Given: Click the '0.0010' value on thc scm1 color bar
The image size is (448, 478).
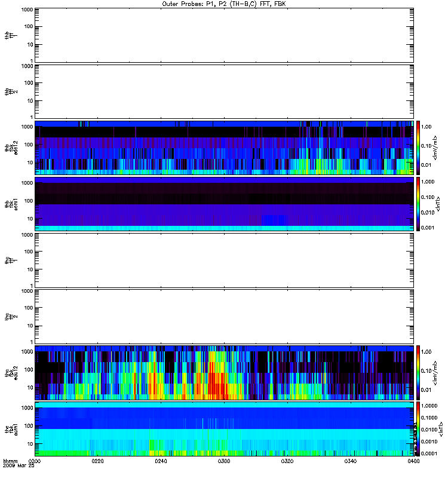Looking at the screenshot, I should pos(429,442).
